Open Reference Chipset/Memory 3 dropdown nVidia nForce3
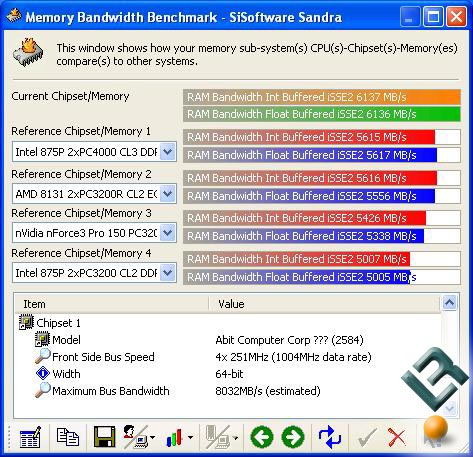The height and width of the screenshot is (457, 473). pyautogui.click(x=94, y=233)
